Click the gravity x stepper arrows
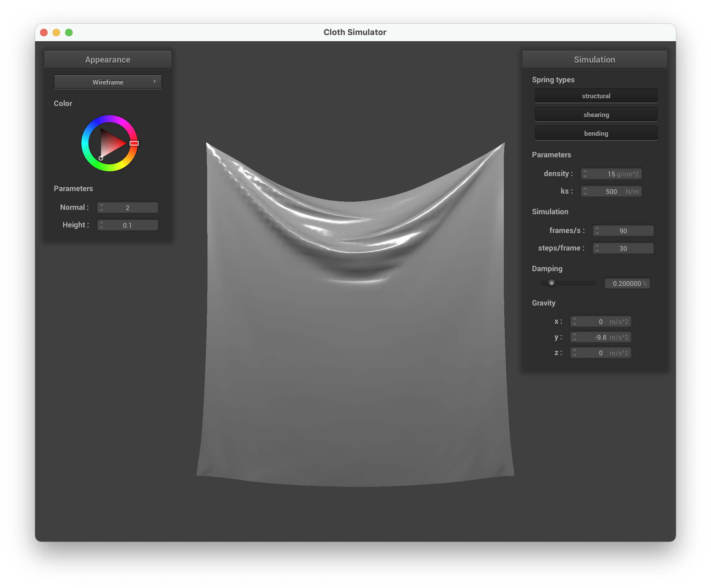 [574, 322]
